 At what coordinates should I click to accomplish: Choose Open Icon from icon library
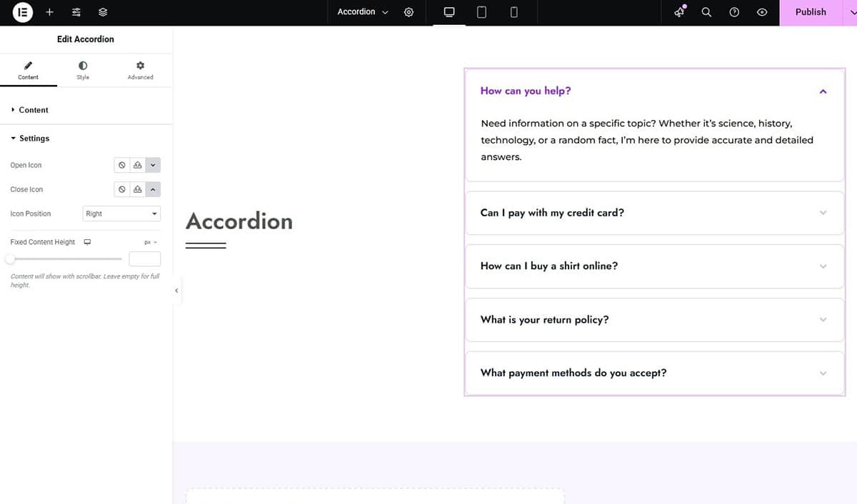(153, 165)
